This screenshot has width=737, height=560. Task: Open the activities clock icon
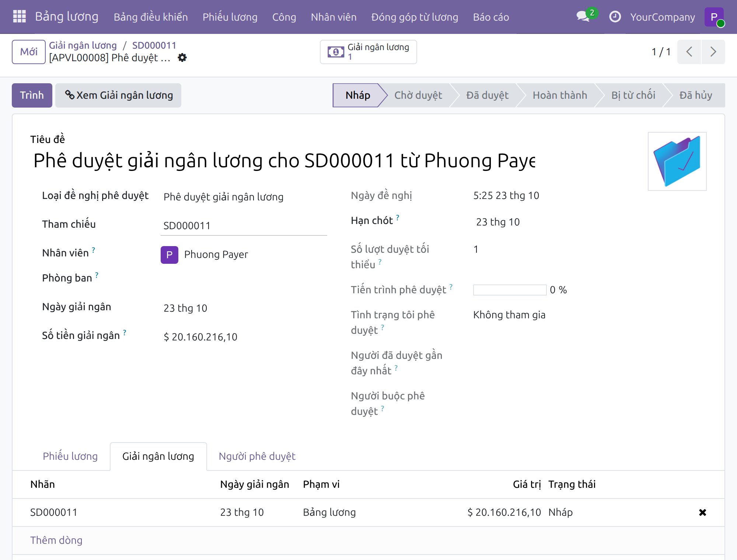coord(615,17)
